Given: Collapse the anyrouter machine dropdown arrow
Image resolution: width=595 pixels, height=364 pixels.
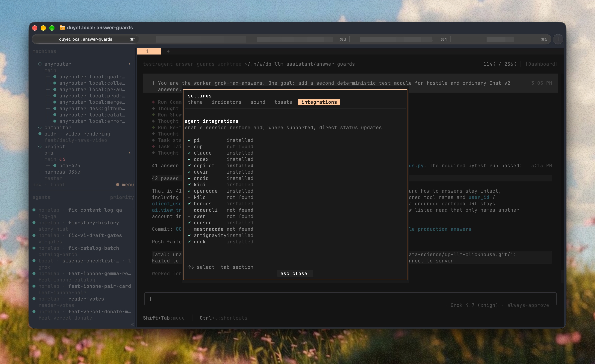Looking at the screenshot, I should pos(129,64).
